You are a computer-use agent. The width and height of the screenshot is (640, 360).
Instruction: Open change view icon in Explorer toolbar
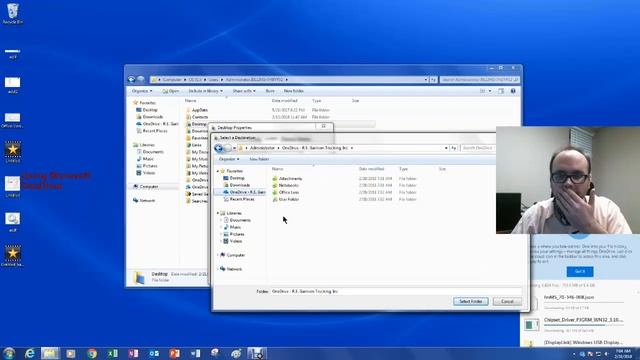point(483,91)
